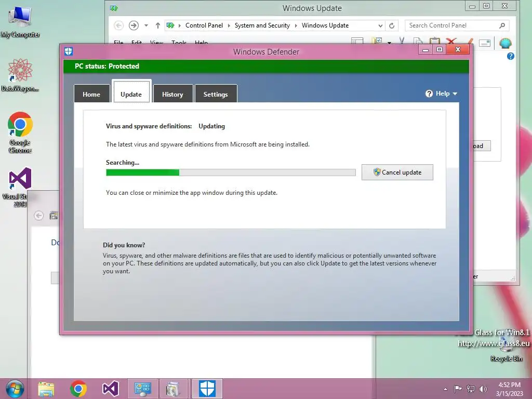
Task: Open the My Computer desktop icon
Action: click(x=20, y=22)
